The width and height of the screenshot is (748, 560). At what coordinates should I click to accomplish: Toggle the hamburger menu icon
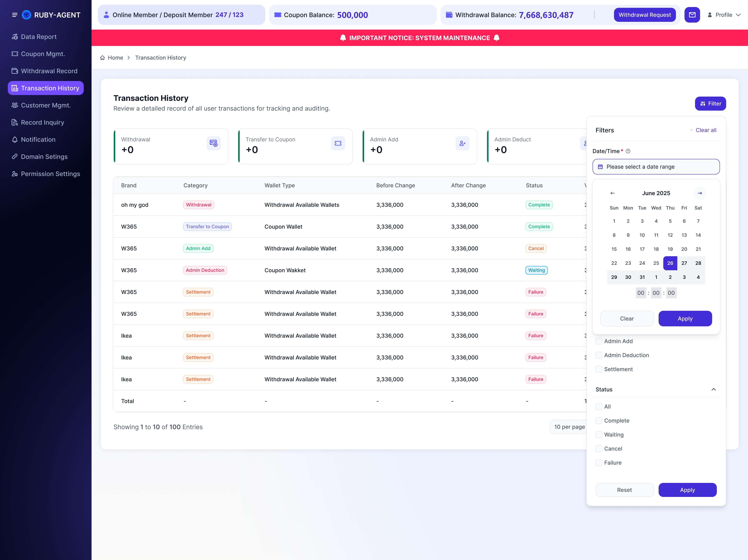pyautogui.click(x=15, y=15)
